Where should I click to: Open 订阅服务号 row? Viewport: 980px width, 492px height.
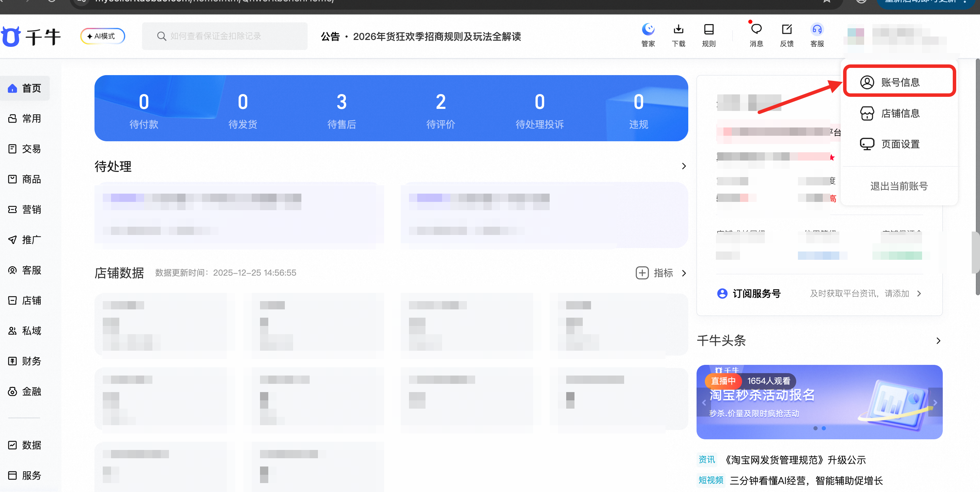[819, 293]
